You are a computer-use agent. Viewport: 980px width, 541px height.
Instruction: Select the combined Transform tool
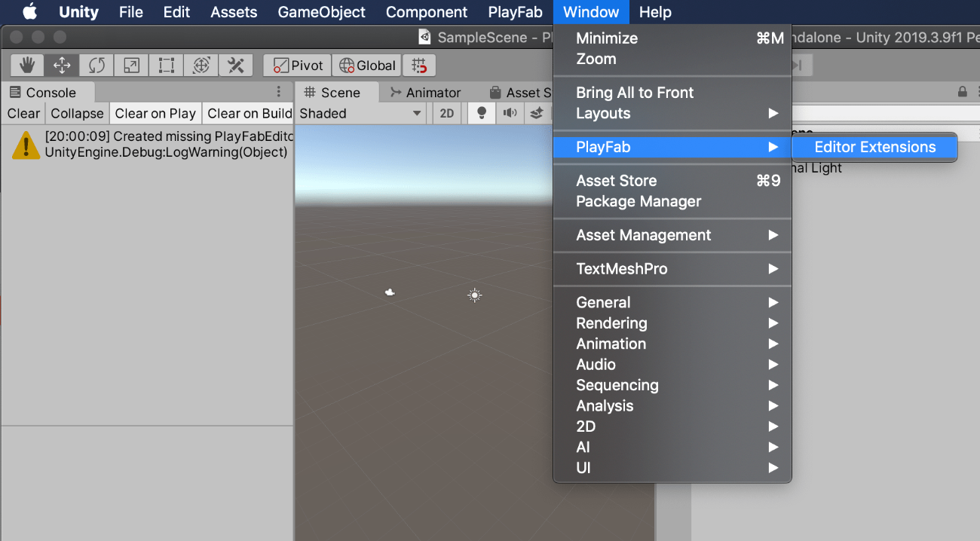(x=201, y=66)
